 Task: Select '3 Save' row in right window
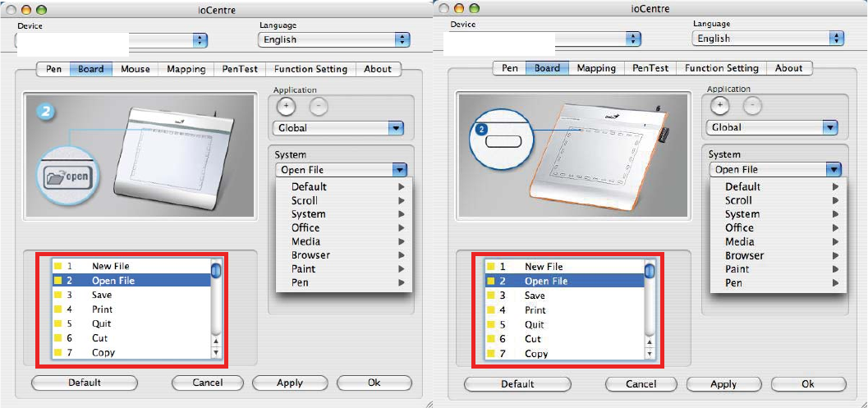[x=565, y=296]
